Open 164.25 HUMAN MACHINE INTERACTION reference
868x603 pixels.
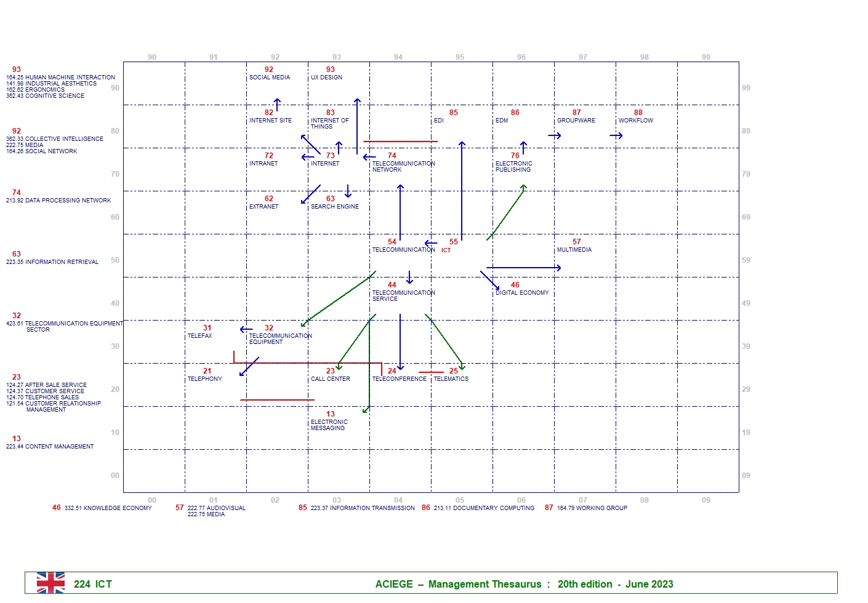click(x=60, y=78)
